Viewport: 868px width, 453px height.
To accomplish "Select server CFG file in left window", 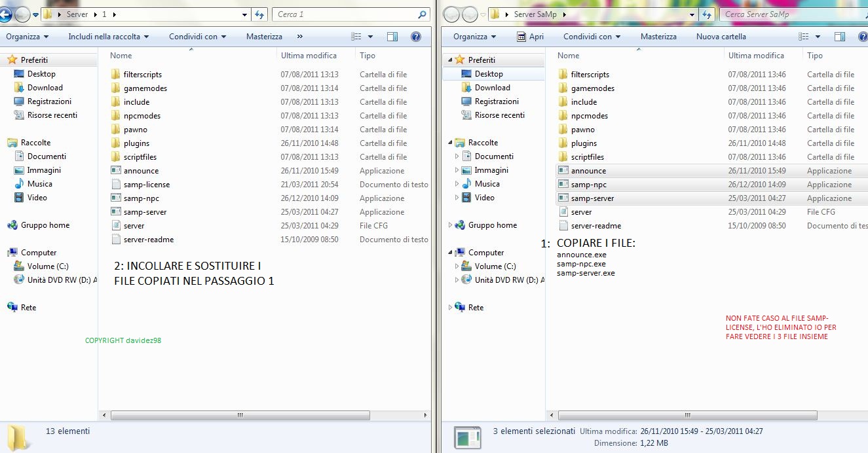I will tap(134, 226).
